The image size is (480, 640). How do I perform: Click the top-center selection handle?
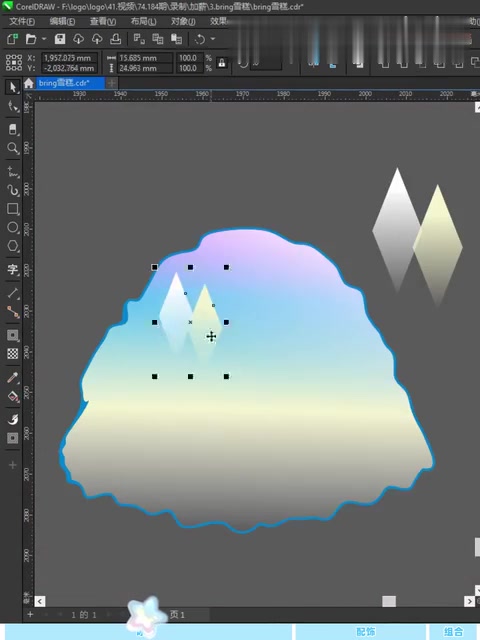190,267
